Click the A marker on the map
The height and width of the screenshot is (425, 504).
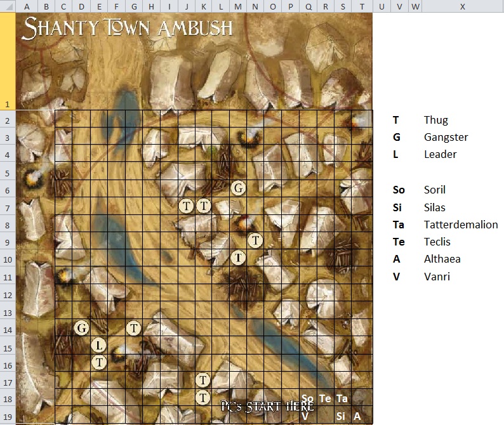(x=357, y=416)
